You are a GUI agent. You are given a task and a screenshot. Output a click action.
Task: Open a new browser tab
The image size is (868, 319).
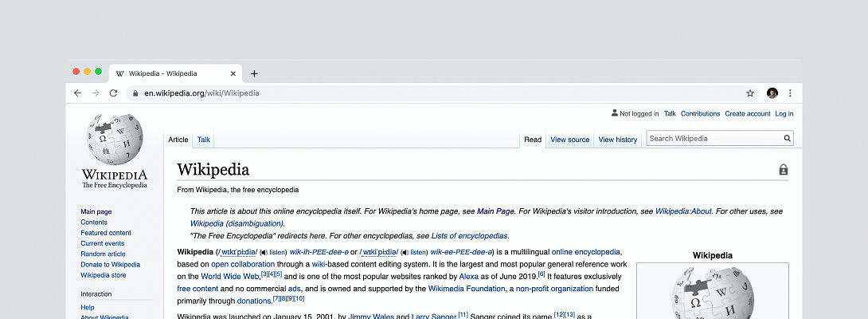(254, 73)
